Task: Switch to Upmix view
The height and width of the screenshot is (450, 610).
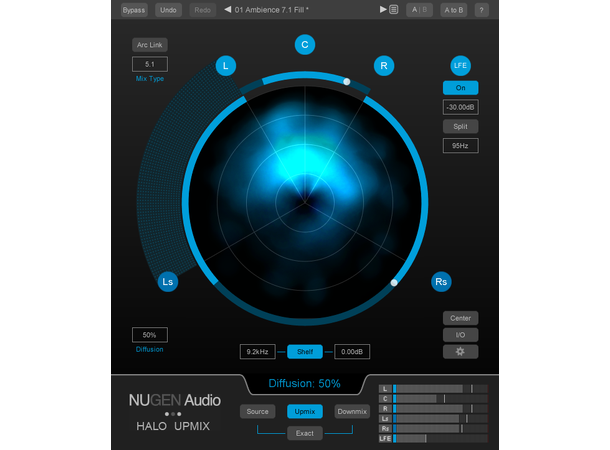Action: [305, 411]
